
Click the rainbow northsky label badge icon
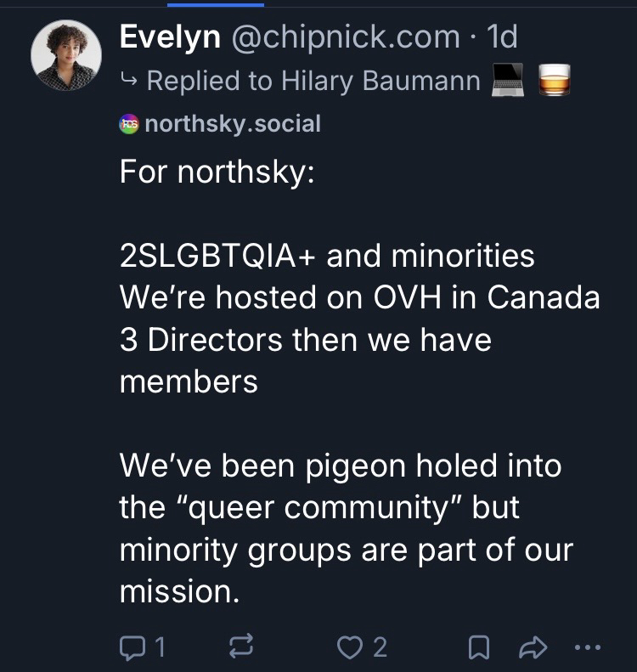pos(130,124)
